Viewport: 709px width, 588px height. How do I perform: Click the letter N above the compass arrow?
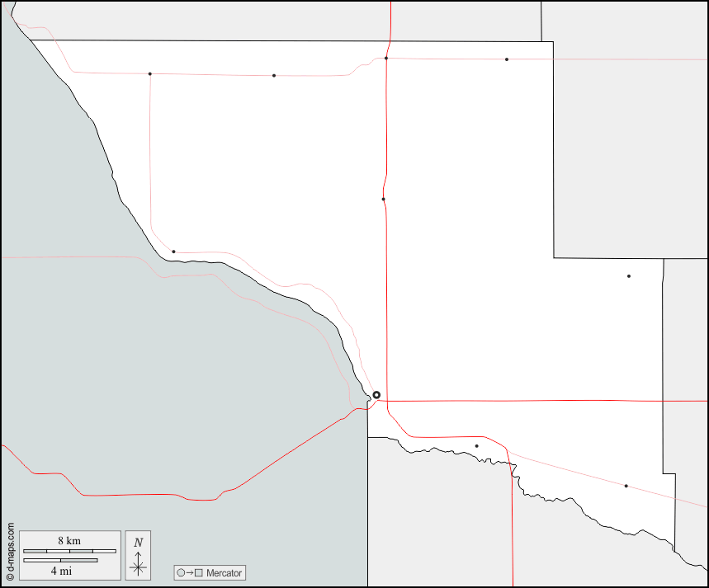(138, 542)
